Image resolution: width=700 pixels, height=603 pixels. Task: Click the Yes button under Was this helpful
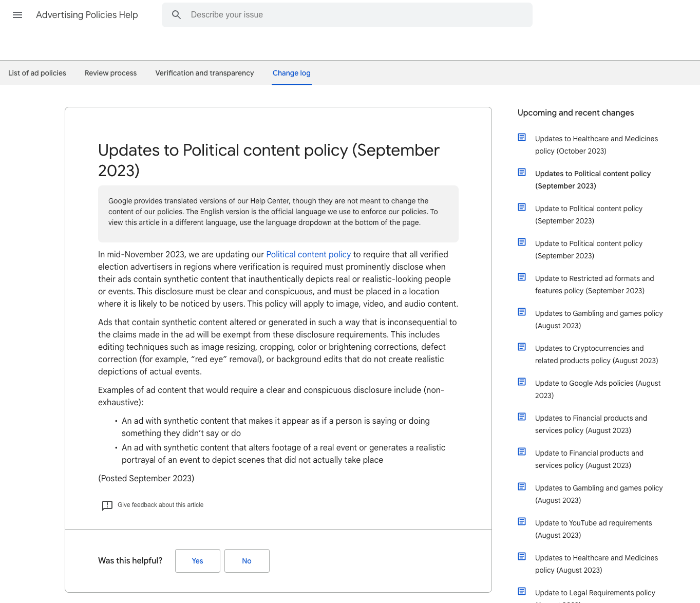pyautogui.click(x=197, y=560)
